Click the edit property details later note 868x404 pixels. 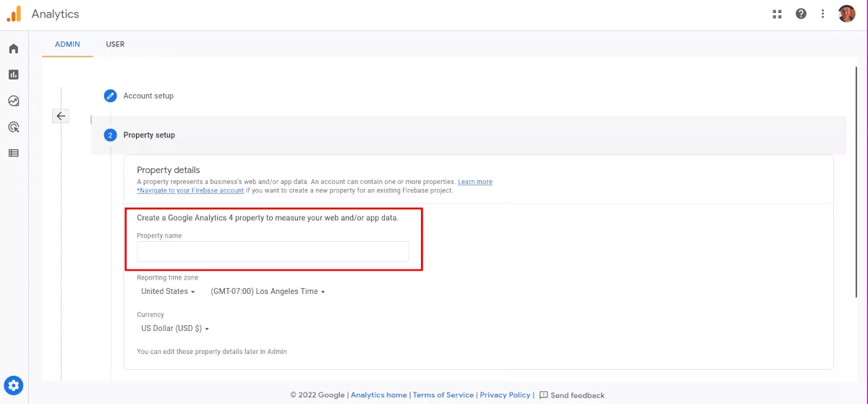pyautogui.click(x=212, y=352)
